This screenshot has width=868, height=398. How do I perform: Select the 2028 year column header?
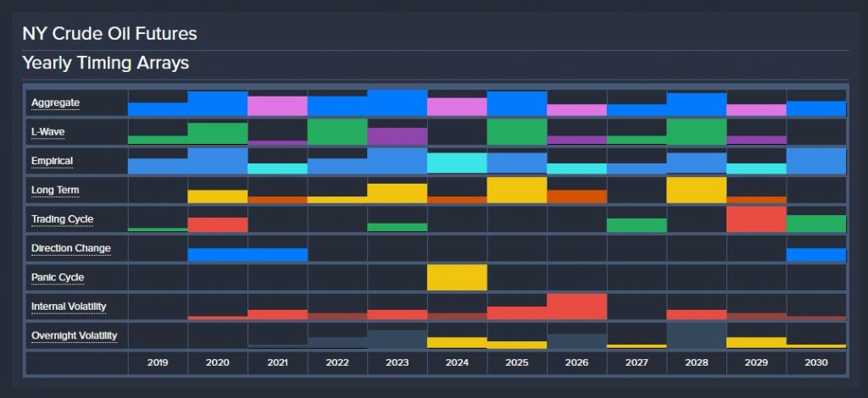tap(697, 362)
